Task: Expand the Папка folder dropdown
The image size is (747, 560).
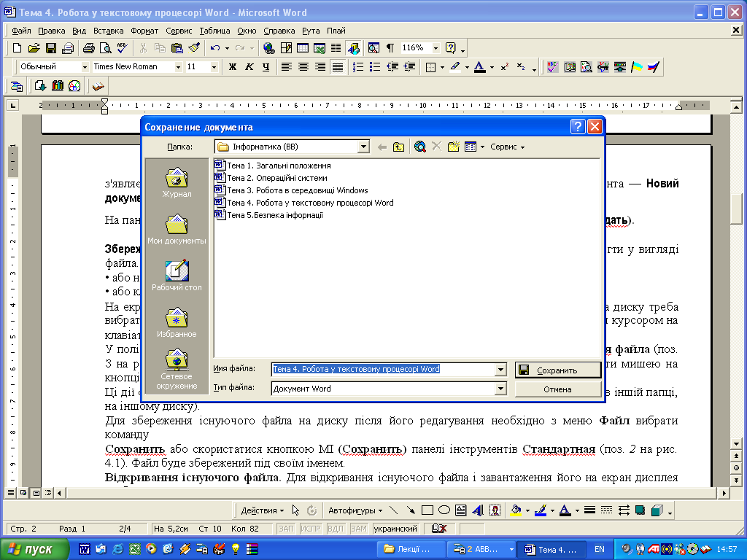Action: (363, 147)
